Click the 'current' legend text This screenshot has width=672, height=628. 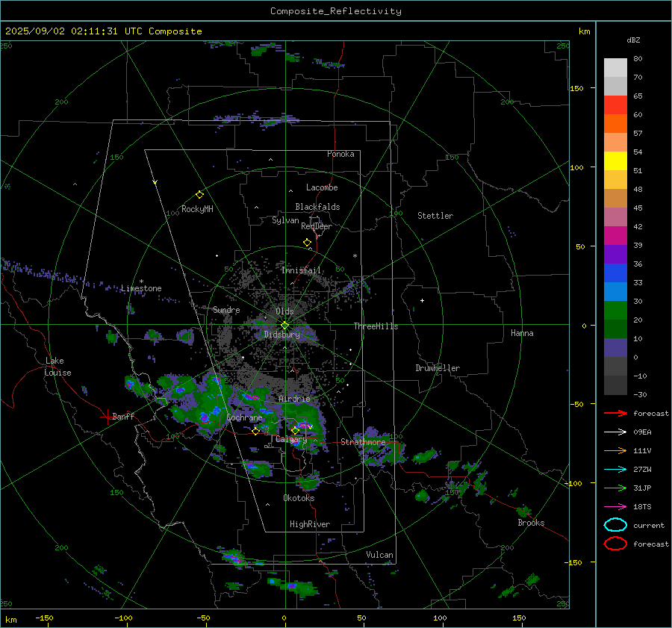coord(649,526)
